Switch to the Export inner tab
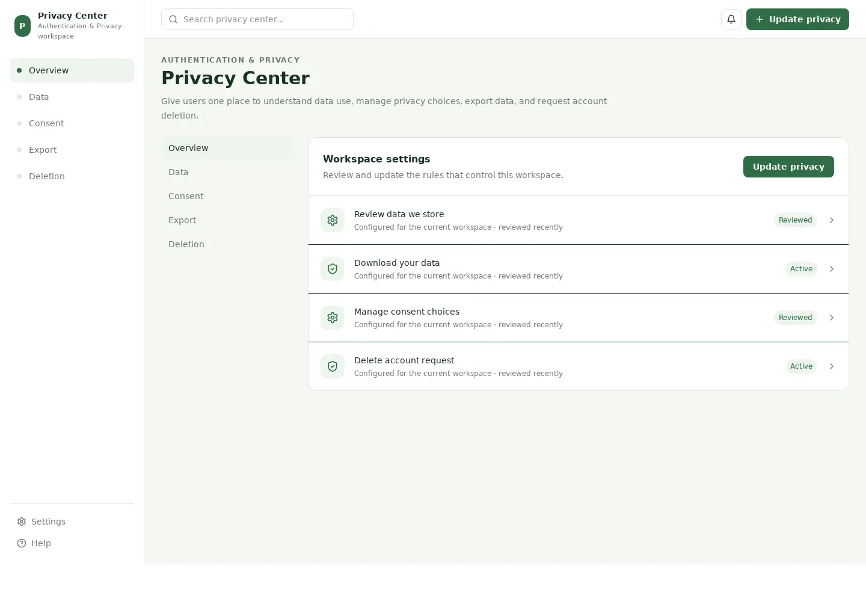The image size is (866, 616). point(227,220)
